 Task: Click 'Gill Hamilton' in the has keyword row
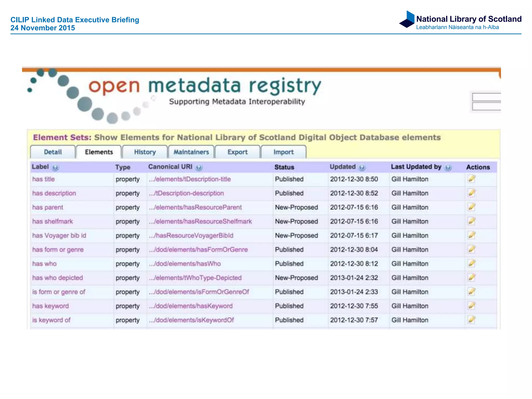click(x=410, y=306)
